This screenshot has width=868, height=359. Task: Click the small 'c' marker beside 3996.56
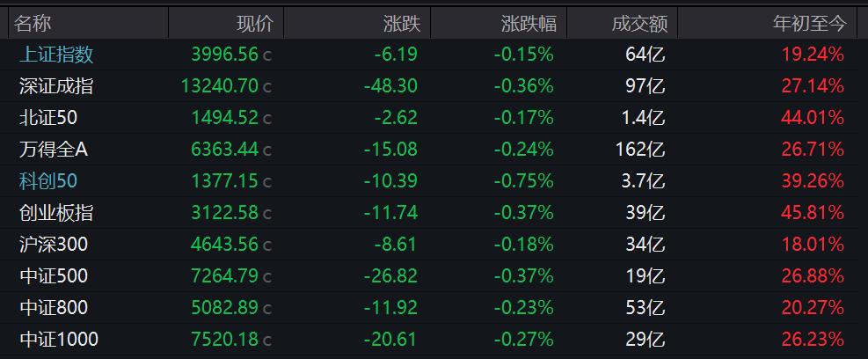(x=268, y=56)
